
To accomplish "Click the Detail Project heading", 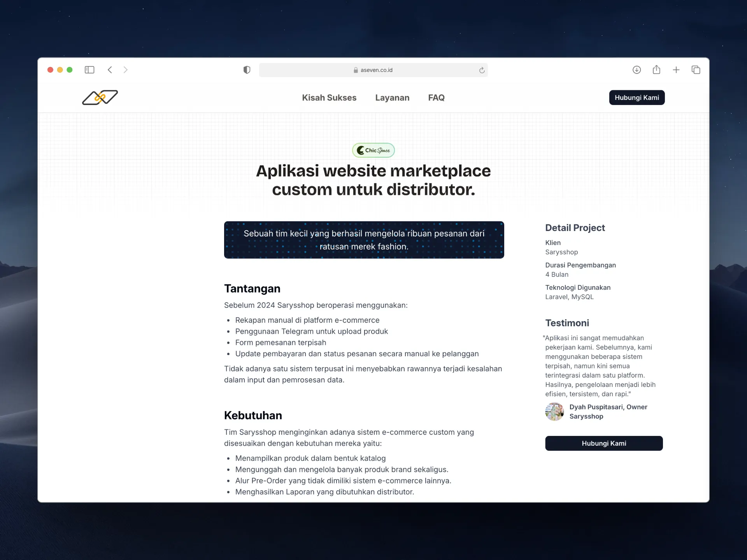I will pos(575,228).
